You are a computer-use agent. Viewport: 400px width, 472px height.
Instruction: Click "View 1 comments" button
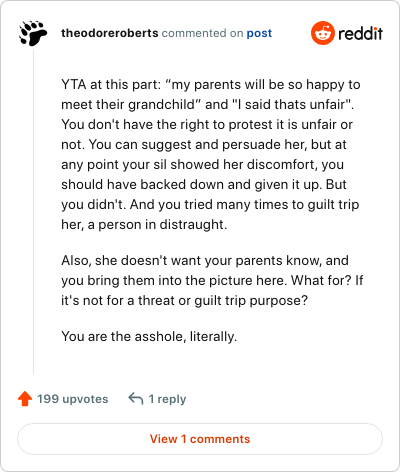(x=200, y=439)
